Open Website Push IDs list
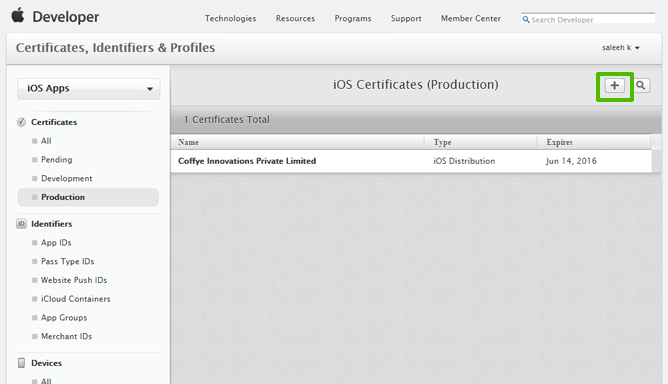This screenshot has height=384, width=668. click(x=74, y=280)
